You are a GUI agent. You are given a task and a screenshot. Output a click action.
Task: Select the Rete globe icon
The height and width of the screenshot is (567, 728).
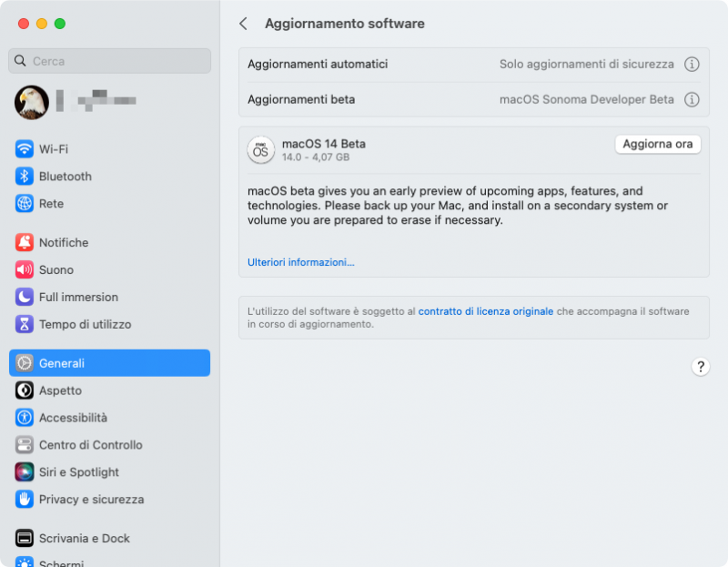[x=25, y=203]
